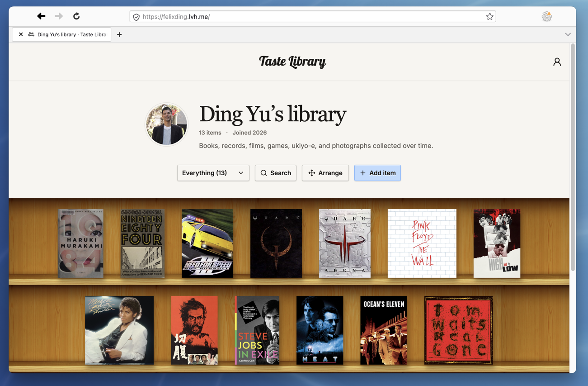Open Ding Yu's profile avatar
The height and width of the screenshot is (386, 588).
(x=166, y=124)
